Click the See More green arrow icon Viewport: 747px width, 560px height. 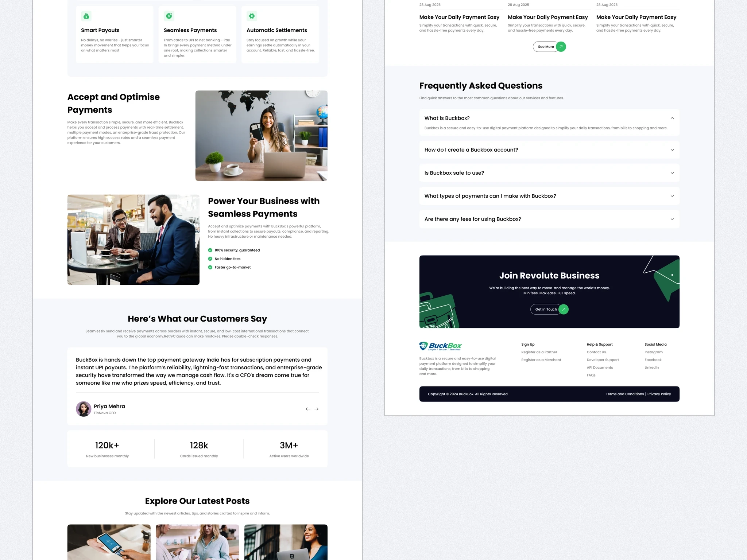tap(561, 47)
